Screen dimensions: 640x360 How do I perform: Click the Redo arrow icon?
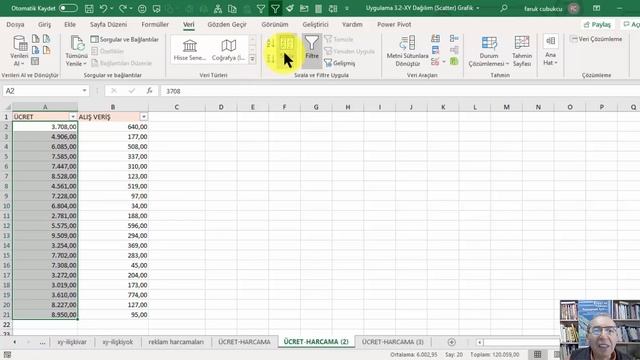click(122, 8)
